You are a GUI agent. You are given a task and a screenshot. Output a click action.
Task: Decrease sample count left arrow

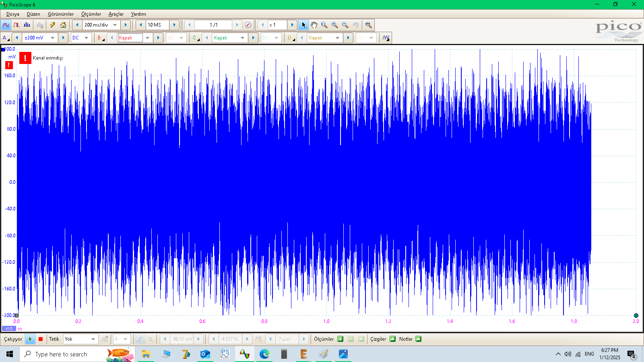141,25
